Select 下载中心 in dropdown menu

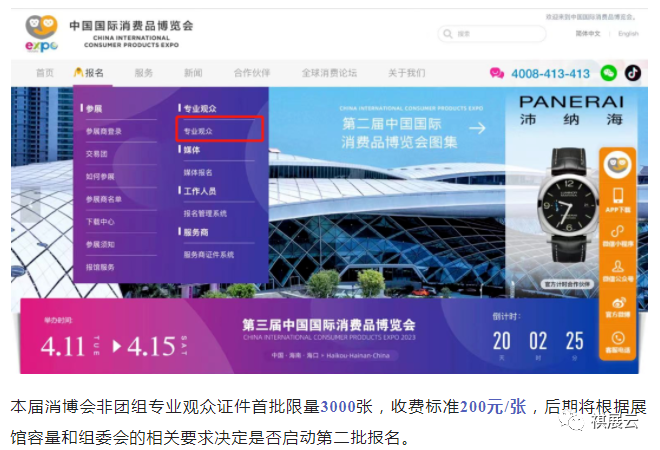pos(100,222)
